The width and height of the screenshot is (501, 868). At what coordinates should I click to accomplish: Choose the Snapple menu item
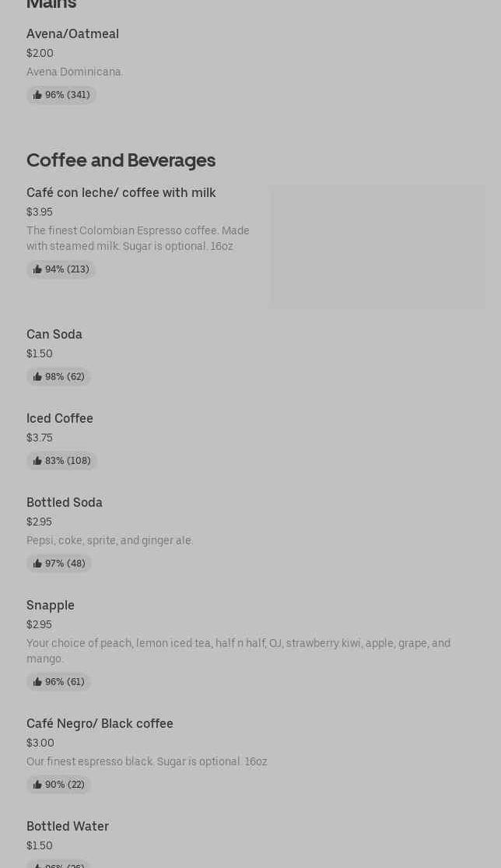[51, 605]
